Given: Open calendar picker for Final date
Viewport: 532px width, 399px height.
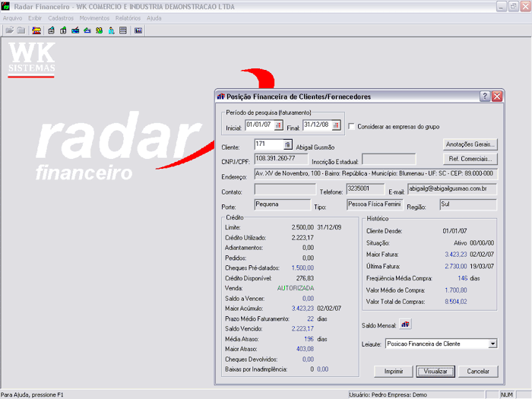Looking at the screenshot, I should [335, 125].
